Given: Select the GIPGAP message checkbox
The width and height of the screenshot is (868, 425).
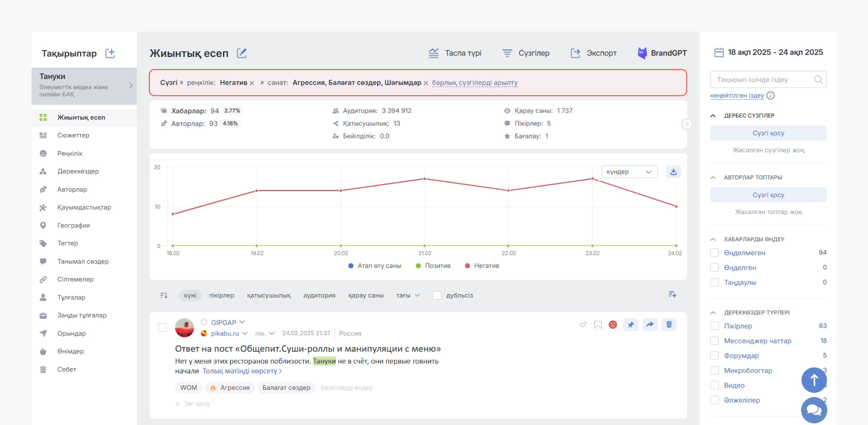Looking at the screenshot, I should (162, 328).
